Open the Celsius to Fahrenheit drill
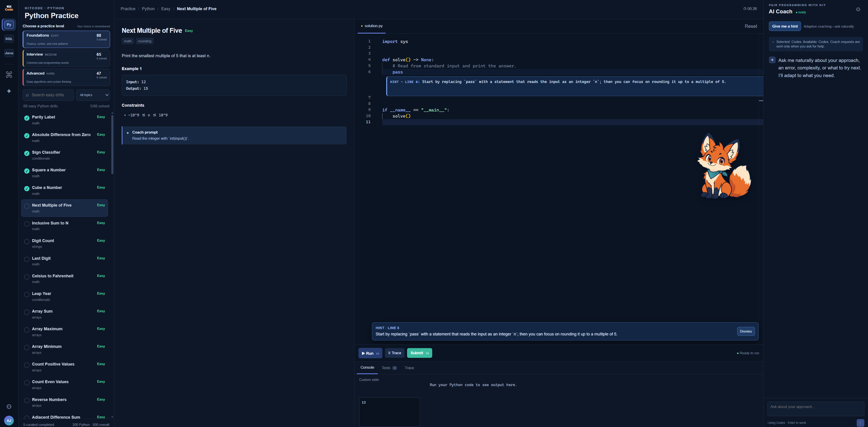Viewport: 868px width, 427px height. pos(65,279)
